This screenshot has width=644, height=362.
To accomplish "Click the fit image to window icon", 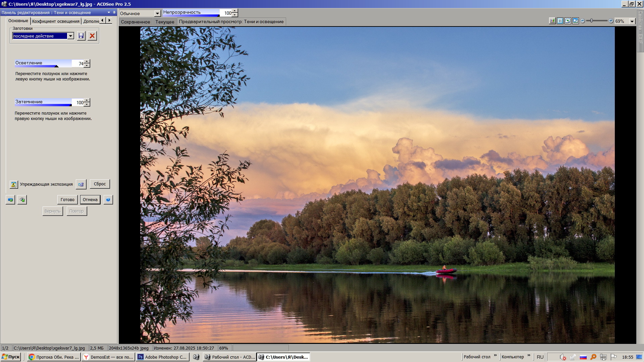I will point(568,21).
